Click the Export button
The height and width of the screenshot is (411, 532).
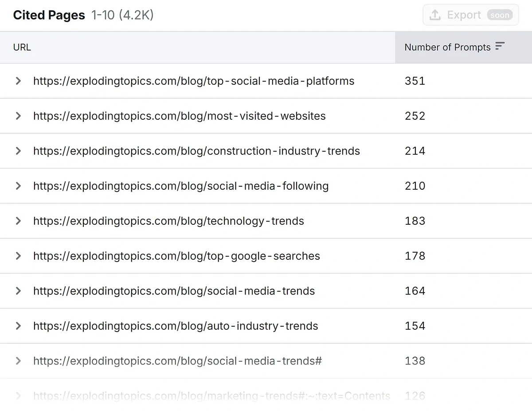(464, 15)
